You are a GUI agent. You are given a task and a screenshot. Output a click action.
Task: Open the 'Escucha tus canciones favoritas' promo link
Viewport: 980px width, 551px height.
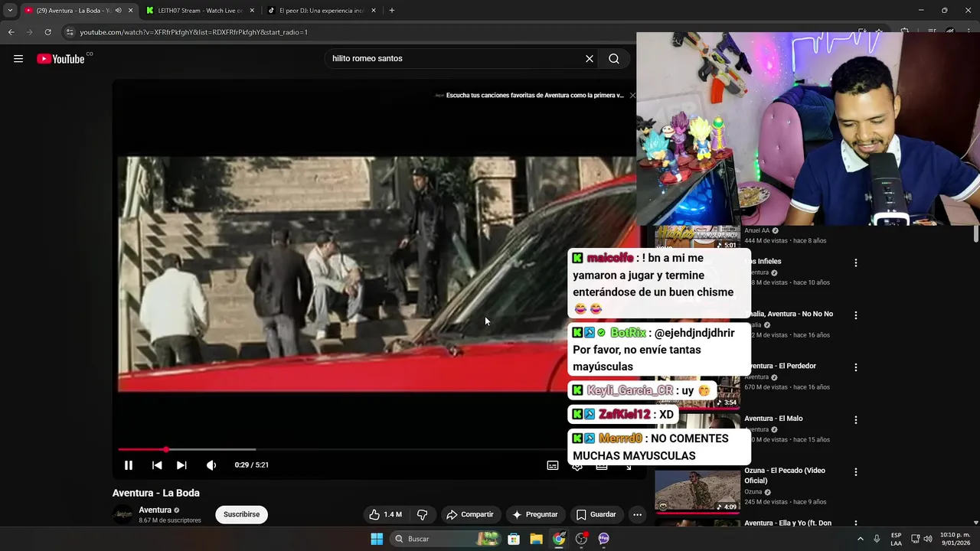534,96
